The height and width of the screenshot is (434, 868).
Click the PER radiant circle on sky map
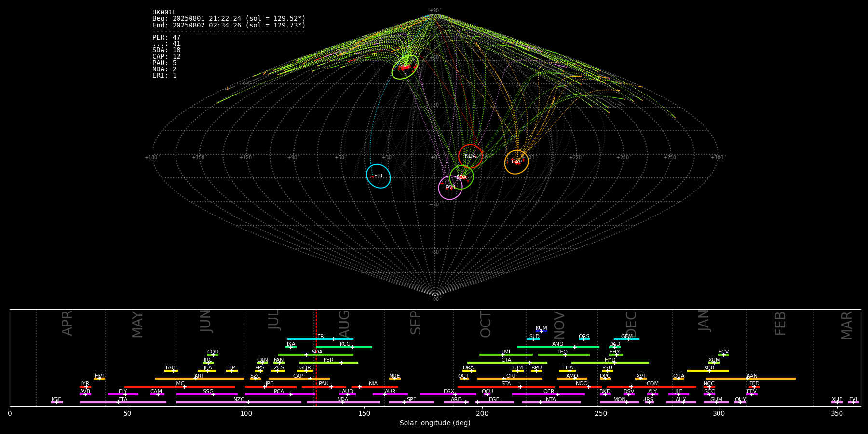pyautogui.click(x=405, y=67)
